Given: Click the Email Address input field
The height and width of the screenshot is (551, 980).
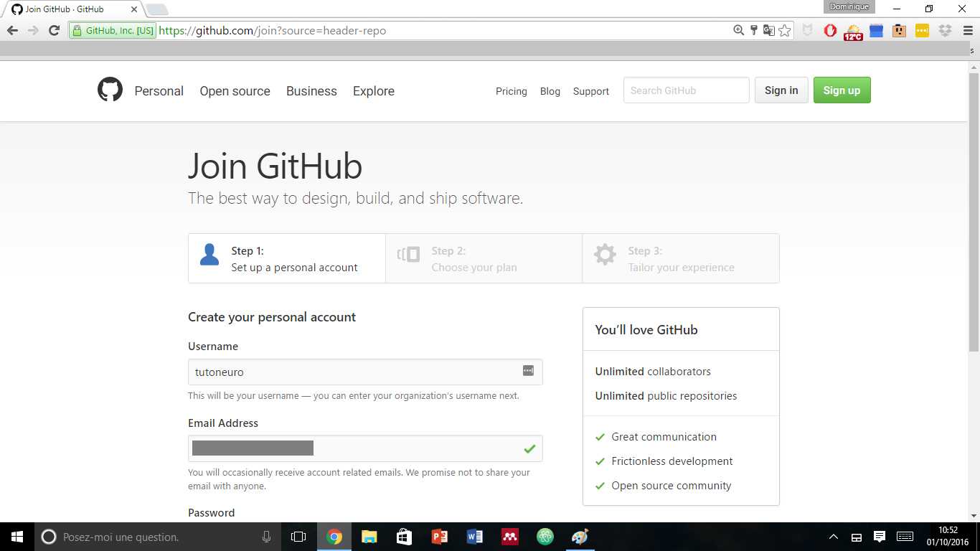Looking at the screenshot, I should point(365,448).
